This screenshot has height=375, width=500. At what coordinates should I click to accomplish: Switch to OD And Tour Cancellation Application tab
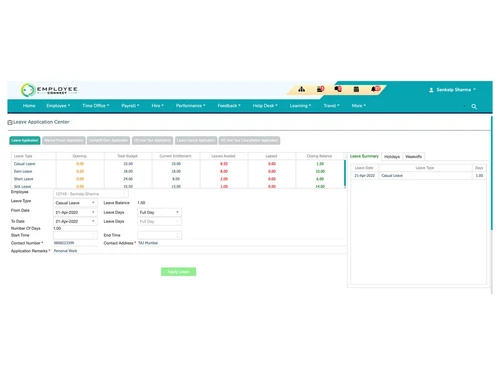pyautogui.click(x=249, y=140)
